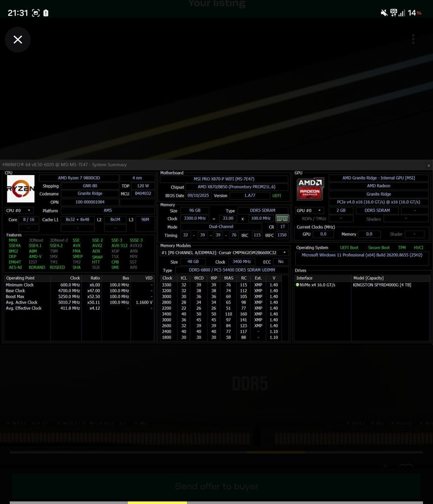The height and width of the screenshot is (504, 433).
Task: Click the BIOS date 09/10/2025
Action: (x=198, y=195)
